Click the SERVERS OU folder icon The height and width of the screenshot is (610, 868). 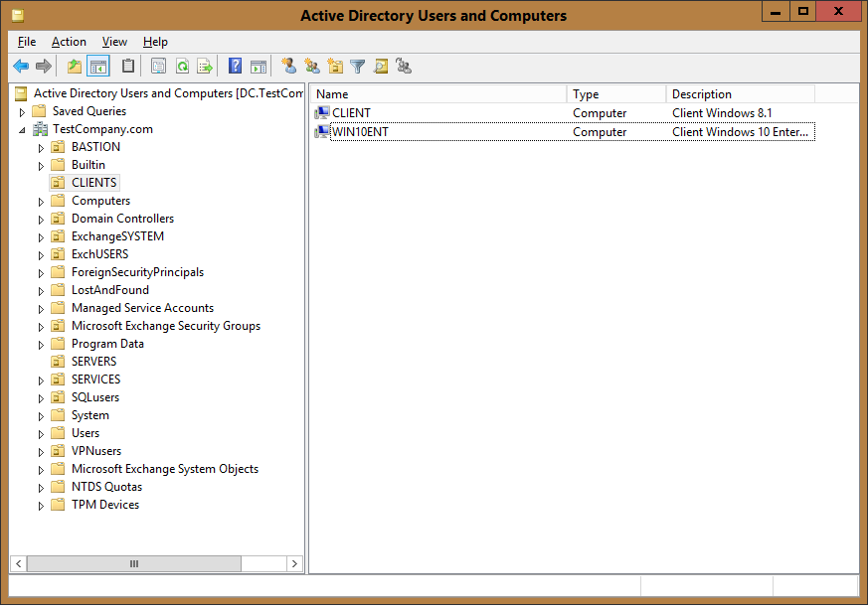pyautogui.click(x=58, y=362)
